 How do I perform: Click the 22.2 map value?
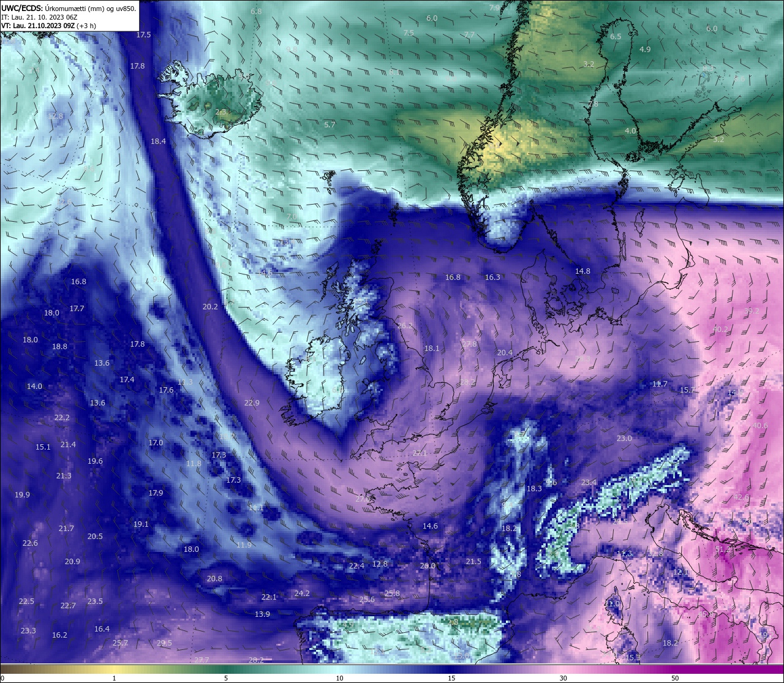pos(62,418)
